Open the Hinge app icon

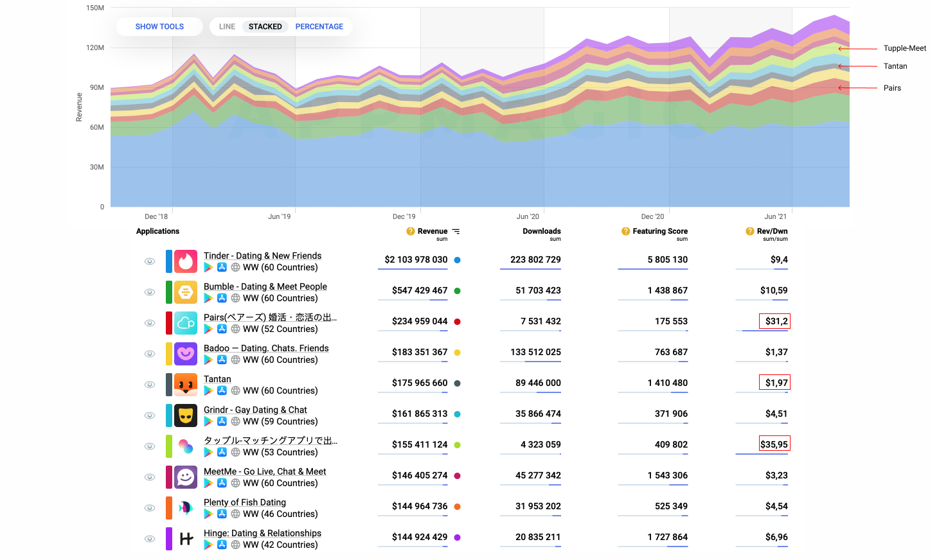tap(186, 539)
